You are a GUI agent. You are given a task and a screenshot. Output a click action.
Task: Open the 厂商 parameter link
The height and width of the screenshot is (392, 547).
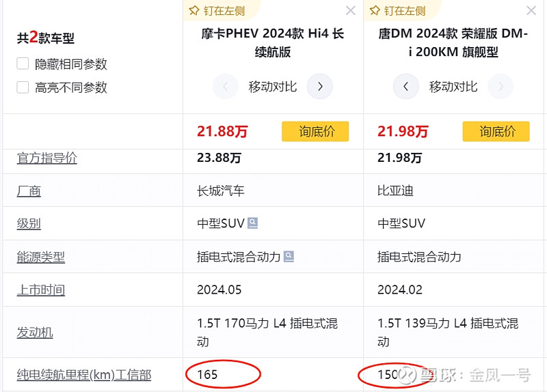pos(29,191)
